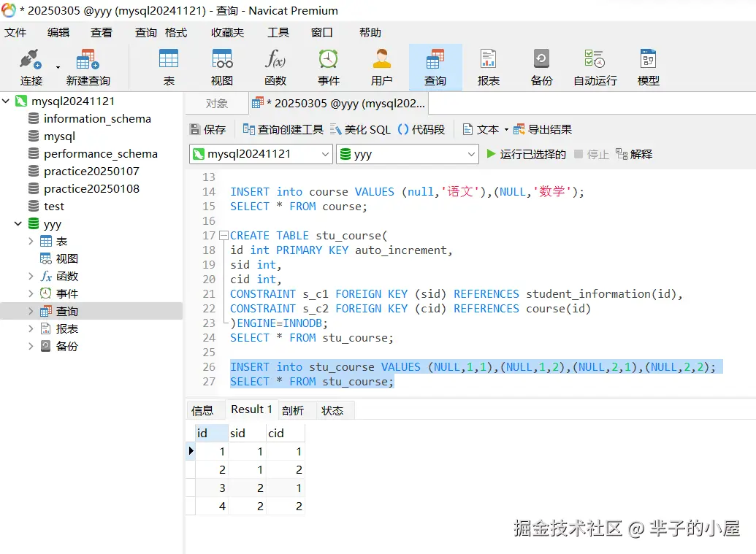The image size is (756, 554).
Task: Collapse the mysql20241121 connection tree
Action: click(x=7, y=101)
